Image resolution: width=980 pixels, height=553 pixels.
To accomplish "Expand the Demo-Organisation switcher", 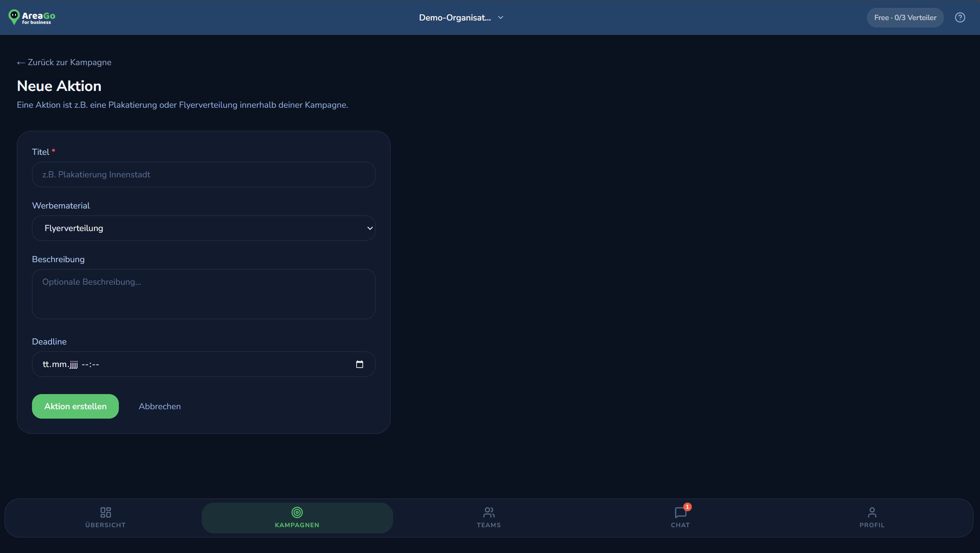I will pos(461,18).
